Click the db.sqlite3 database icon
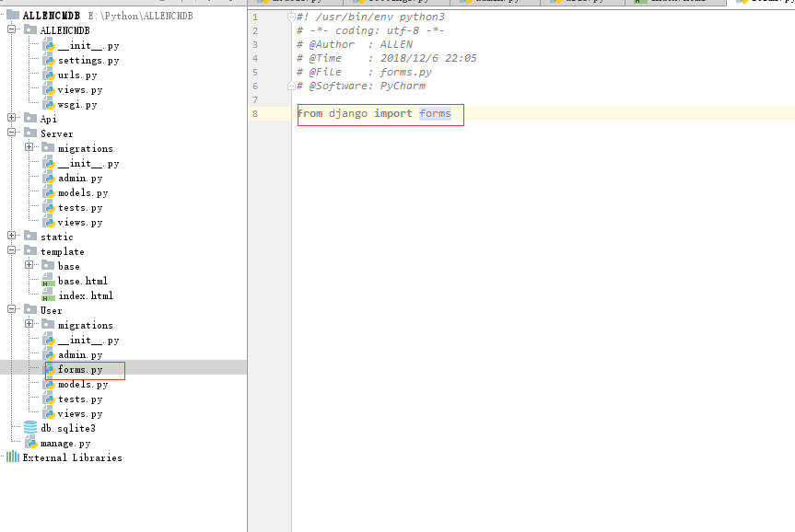 click(x=30, y=428)
